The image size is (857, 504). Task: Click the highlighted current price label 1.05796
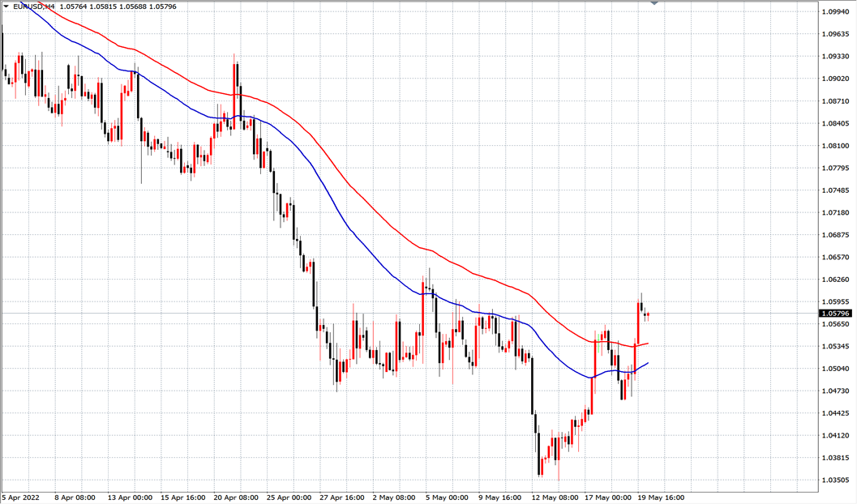(835, 313)
